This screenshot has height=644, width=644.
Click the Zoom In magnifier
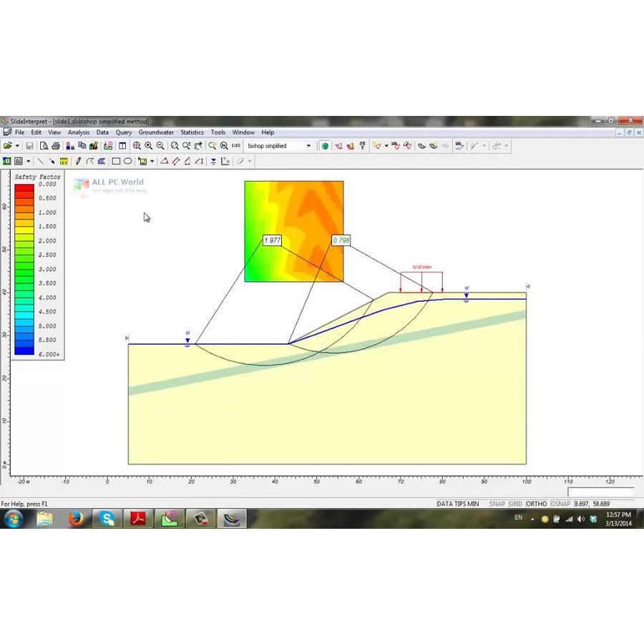click(148, 146)
